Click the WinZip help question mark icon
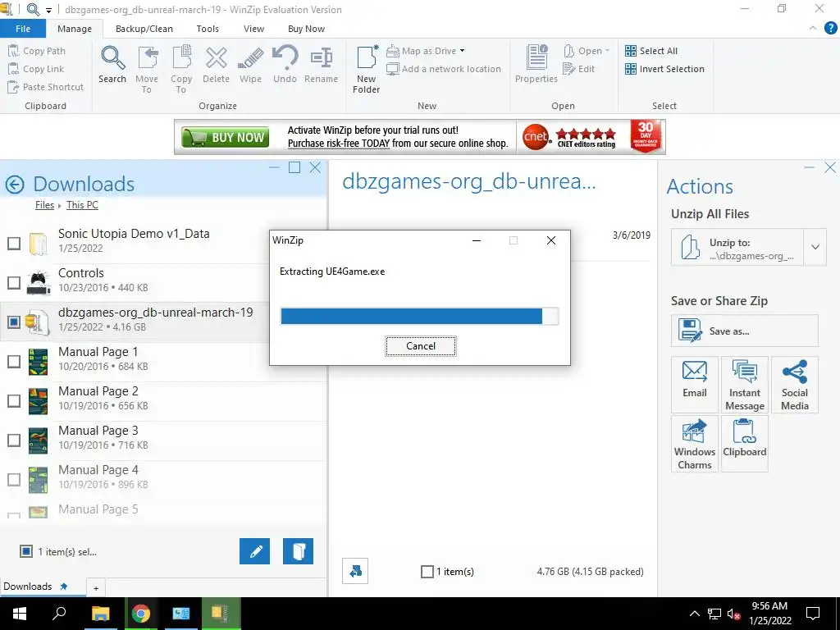 coord(830,28)
